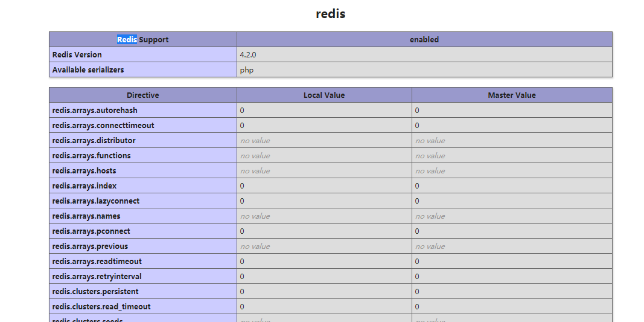Select the "Redis Version" label cell
This screenshot has width=644, height=322.
(x=143, y=55)
